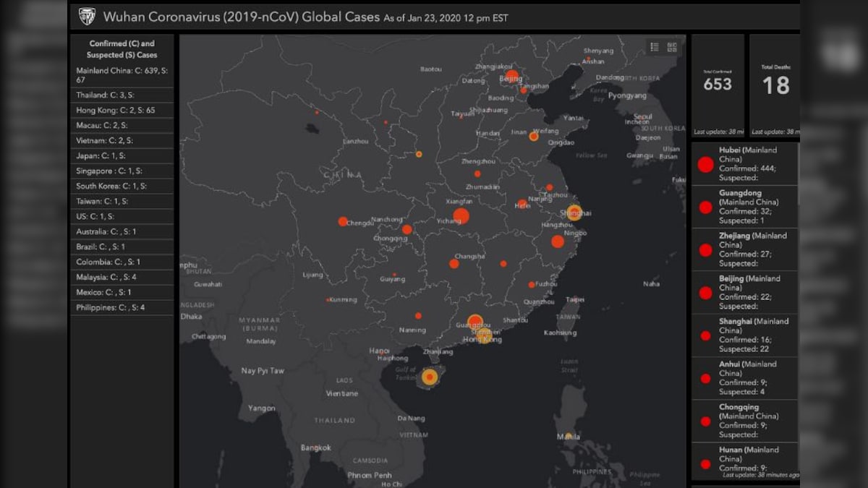Screen dimensions: 868x488
Task: Click the small case marker near Chengdu
Action: pos(341,219)
